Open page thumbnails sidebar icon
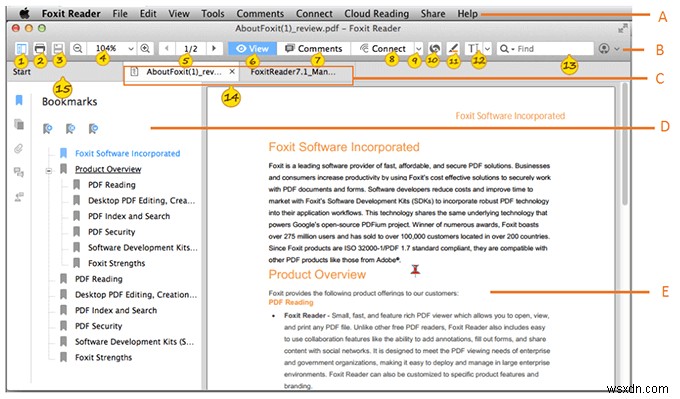 [x=19, y=124]
